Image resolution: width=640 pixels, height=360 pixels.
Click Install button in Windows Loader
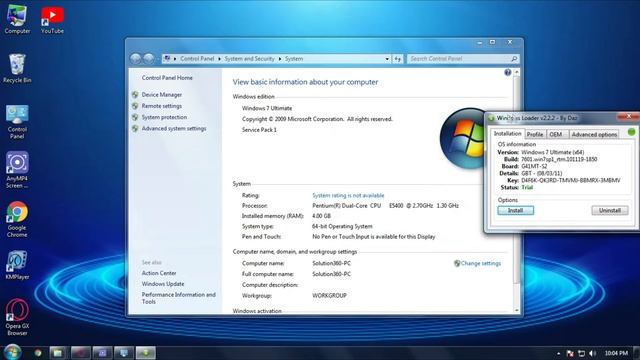[516, 211]
